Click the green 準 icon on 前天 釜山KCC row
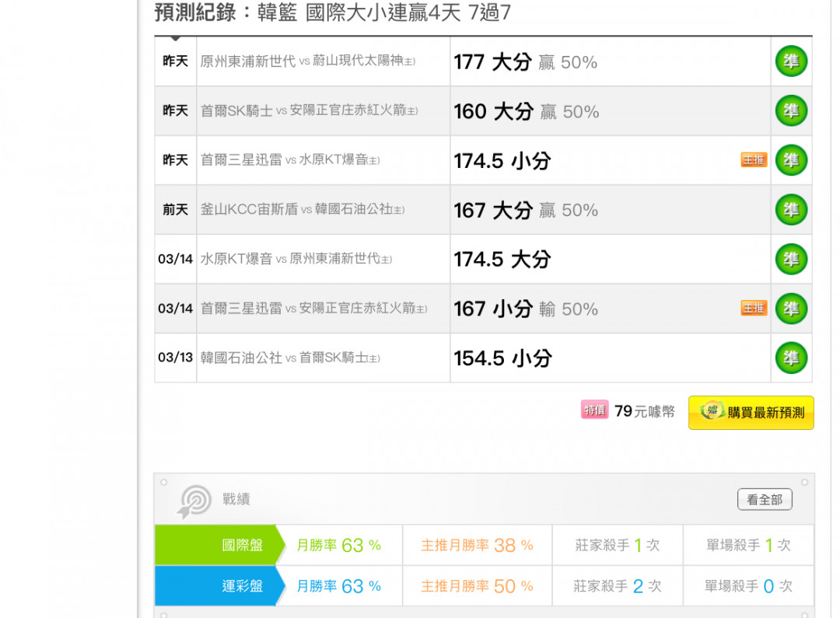Viewport: 840px width, 618px height. coord(791,210)
